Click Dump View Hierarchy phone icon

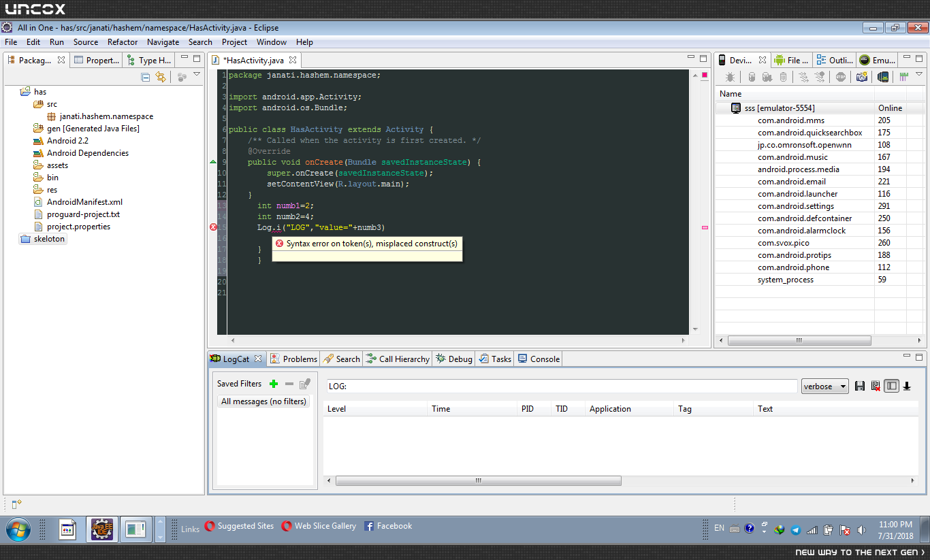[x=883, y=77]
